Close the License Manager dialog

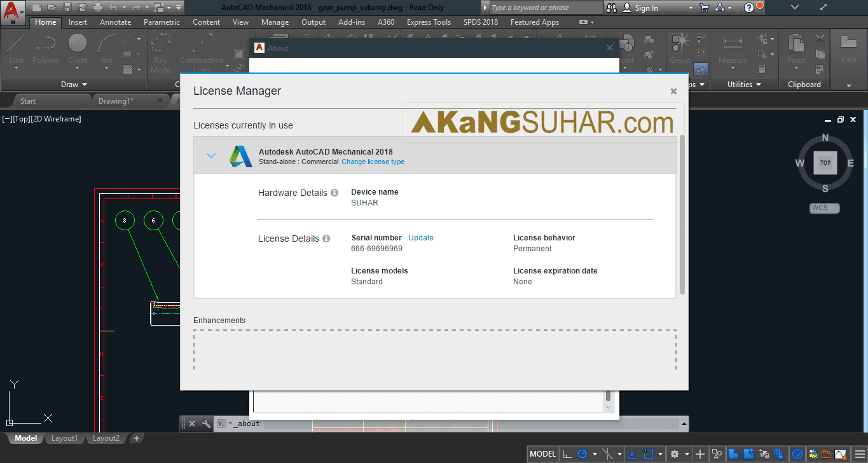673,92
